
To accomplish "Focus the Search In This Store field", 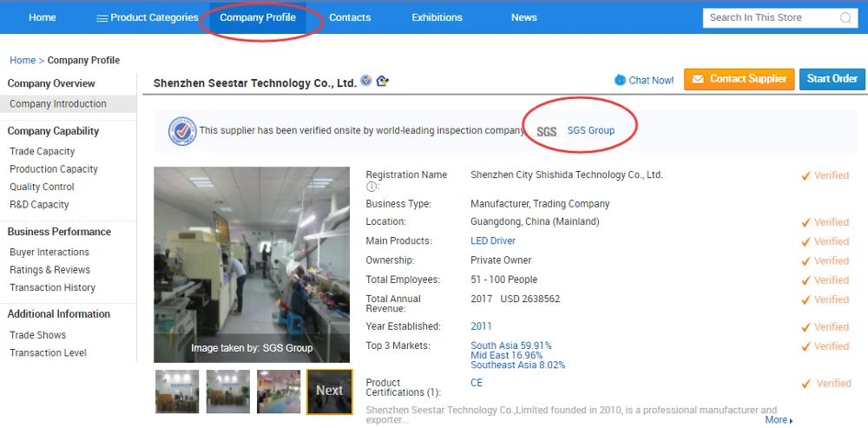I will [x=771, y=18].
